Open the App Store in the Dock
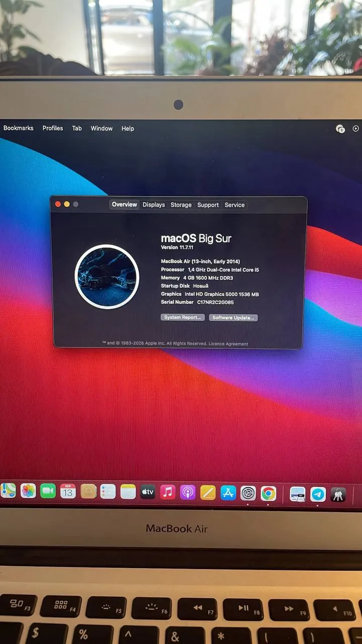 coord(228,493)
